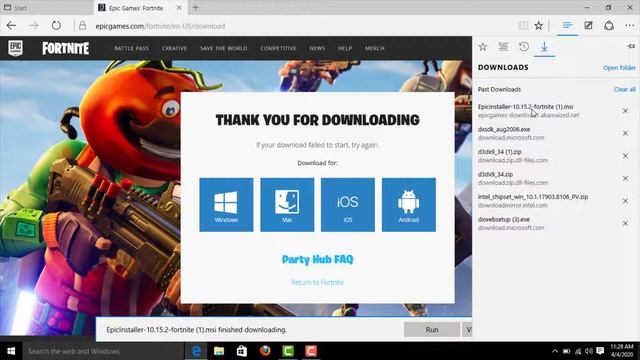
Task: Remove dxwebsetup (3).exe from downloads
Action: click(625, 223)
